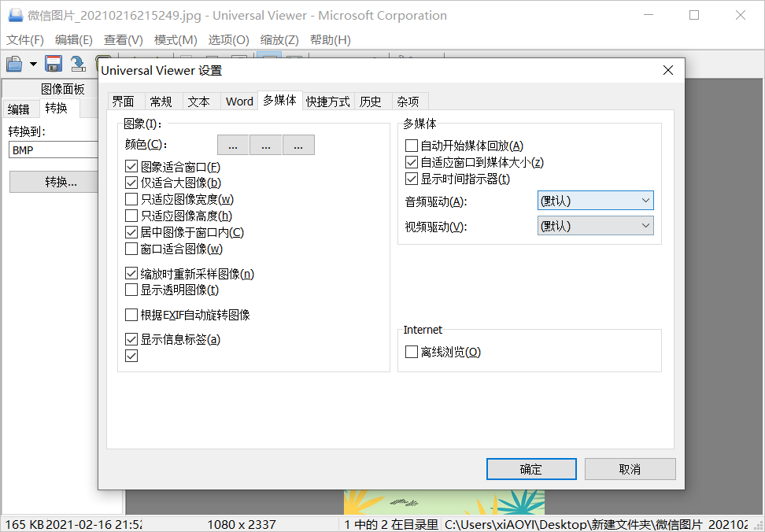
Task: Open the 编辑(E) menu
Action: (x=74, y=40)
